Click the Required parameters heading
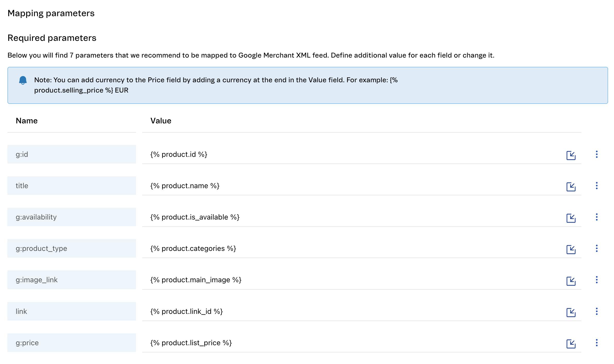This screenshot has width=614, height=364. click(x=52, y=38)
